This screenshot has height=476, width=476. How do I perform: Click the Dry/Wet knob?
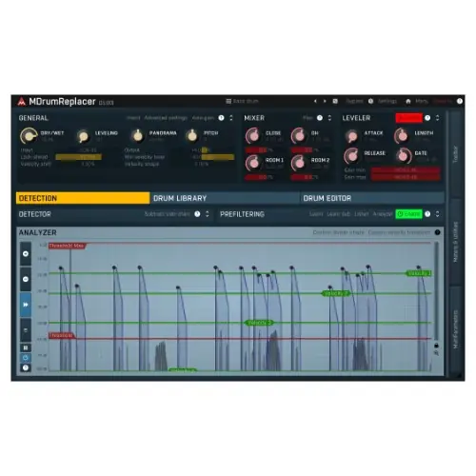tap(29, 136)
